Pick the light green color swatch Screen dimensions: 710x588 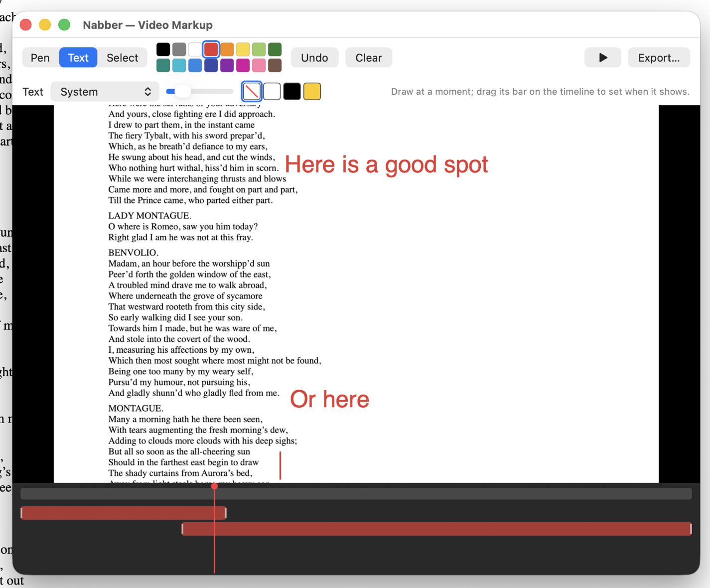click(x=259, y=49)
